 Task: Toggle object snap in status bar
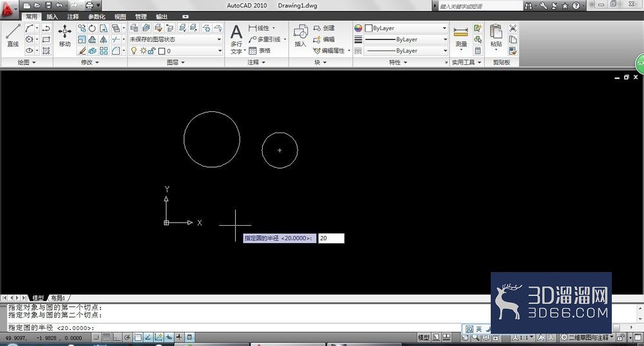click(138, 338)
